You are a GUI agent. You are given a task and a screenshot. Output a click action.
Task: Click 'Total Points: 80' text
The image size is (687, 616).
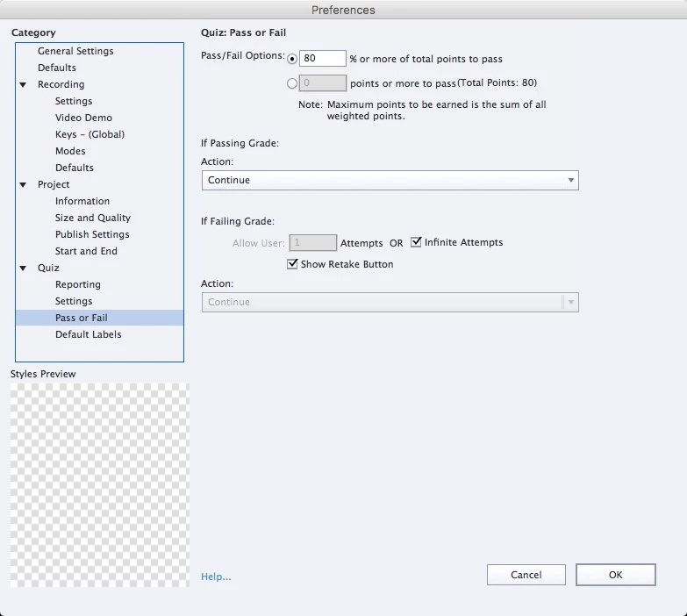[x=497, y=82]
